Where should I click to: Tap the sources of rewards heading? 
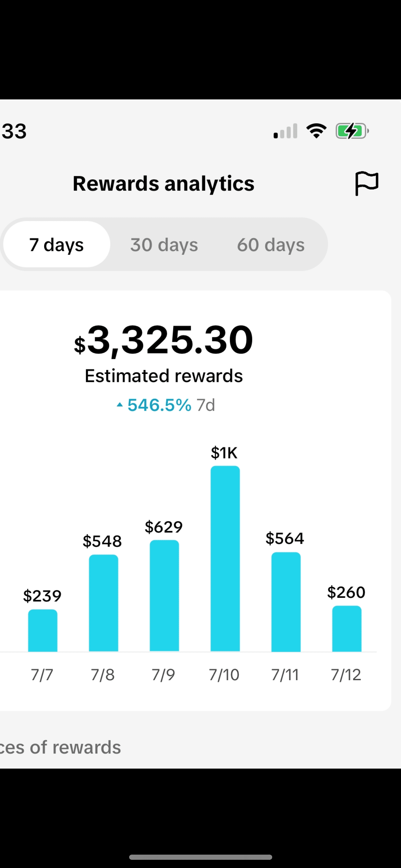(x=60, y=747)
